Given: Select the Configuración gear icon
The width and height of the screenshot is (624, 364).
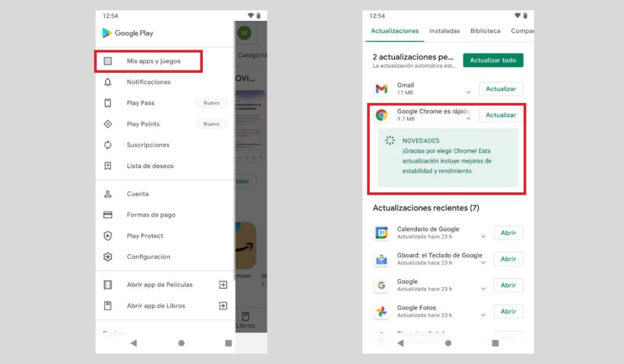Looking at the screenshot, I should pos(108,257).
